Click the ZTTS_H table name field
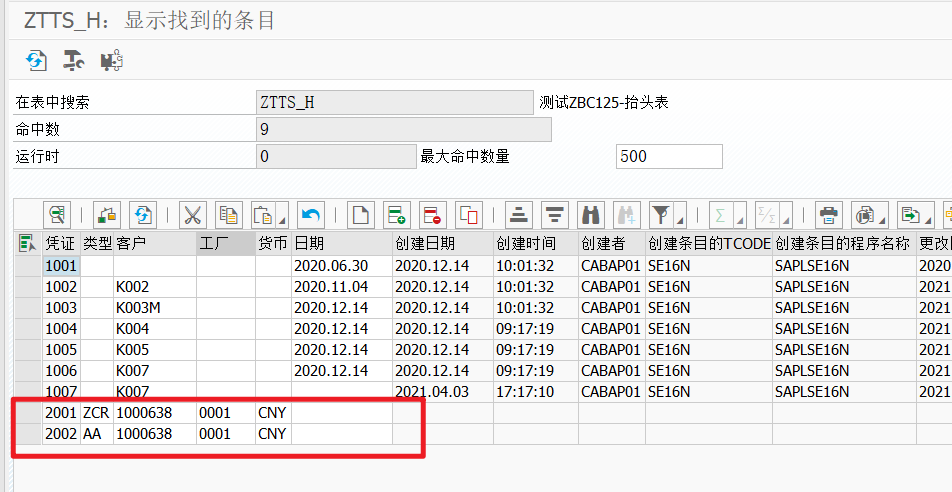Image resolution: width=952 pixels, height=492 pixels. tap(395, 103)
